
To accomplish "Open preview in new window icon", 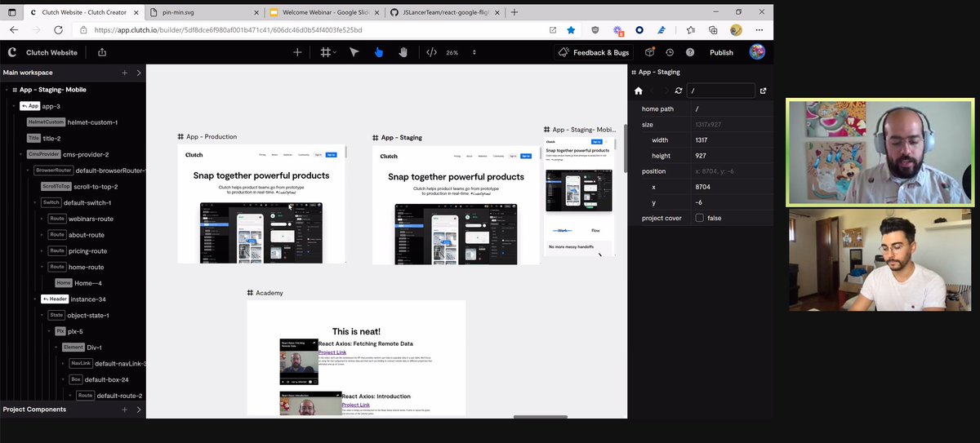I will coord(764,91).
